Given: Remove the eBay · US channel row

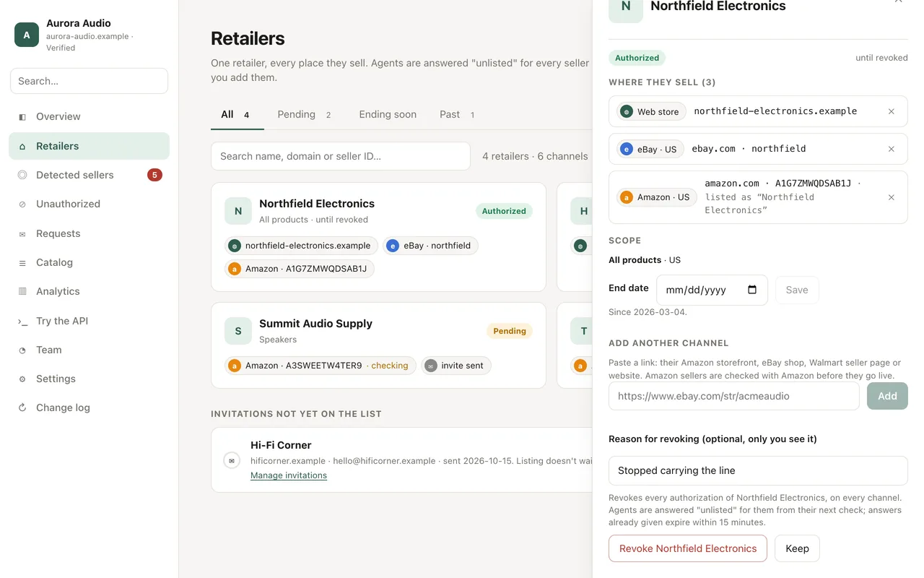Looking at the screenshot, I should click(892, 149).
